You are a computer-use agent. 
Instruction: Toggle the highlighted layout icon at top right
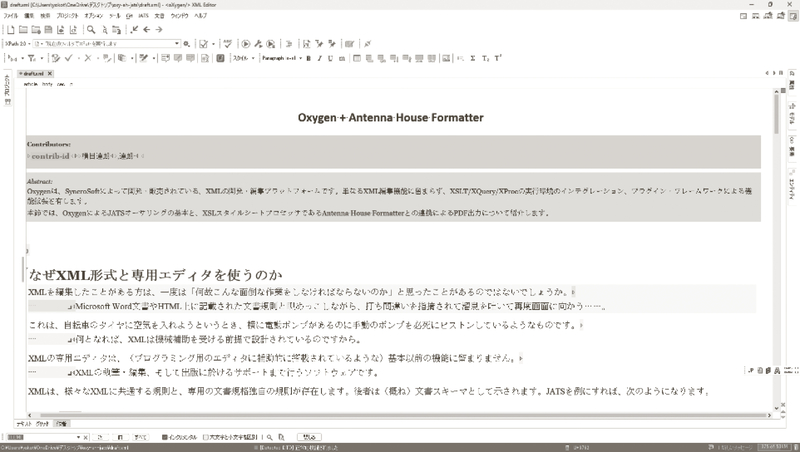[793, 16]
